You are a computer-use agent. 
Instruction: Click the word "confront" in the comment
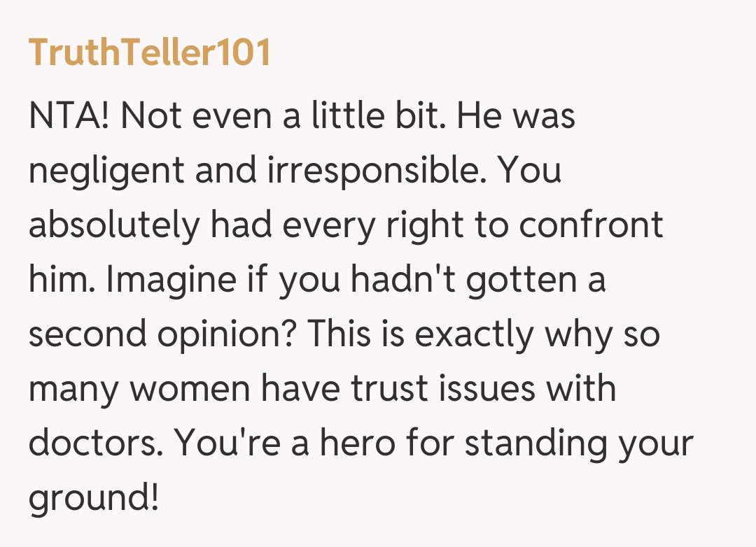[x=591, y=225]
